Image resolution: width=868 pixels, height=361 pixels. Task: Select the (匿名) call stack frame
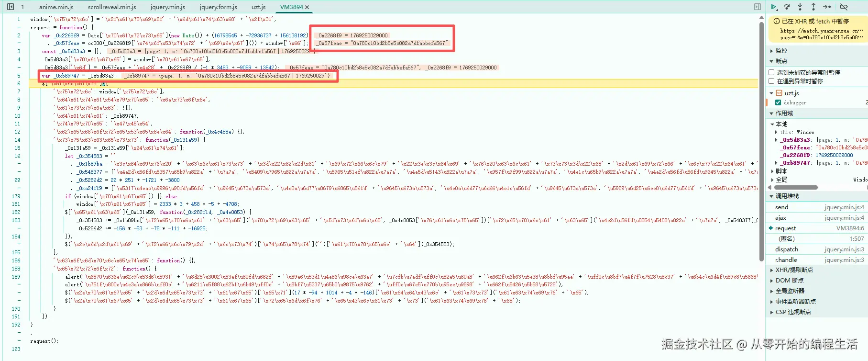(x=818, y=239)
